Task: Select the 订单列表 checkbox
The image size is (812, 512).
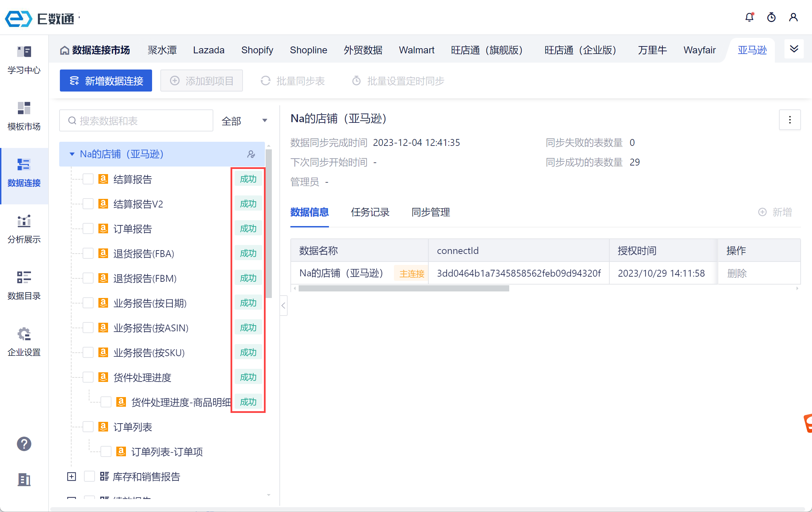Action: 88,427
